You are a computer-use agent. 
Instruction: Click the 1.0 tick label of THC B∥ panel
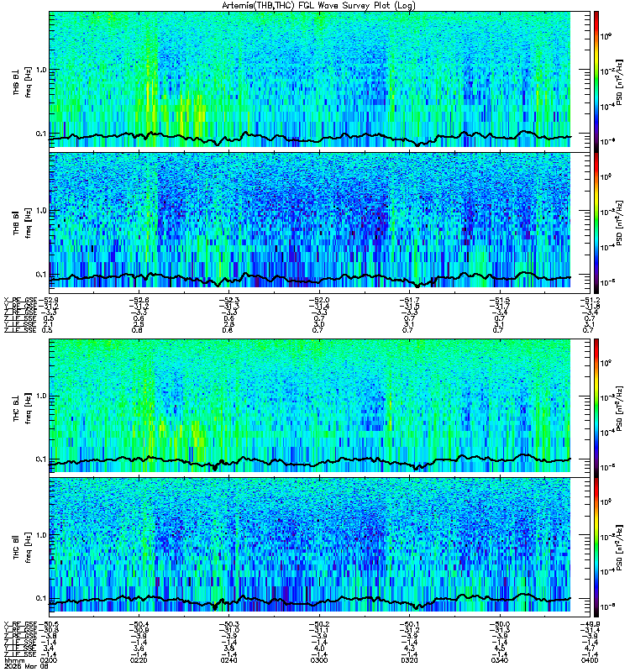(x=41, y=535)
